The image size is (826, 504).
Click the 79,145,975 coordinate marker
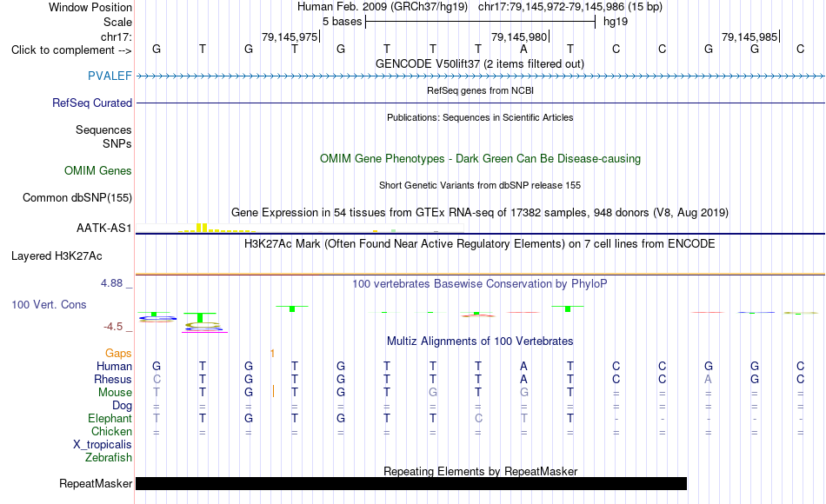290,36
